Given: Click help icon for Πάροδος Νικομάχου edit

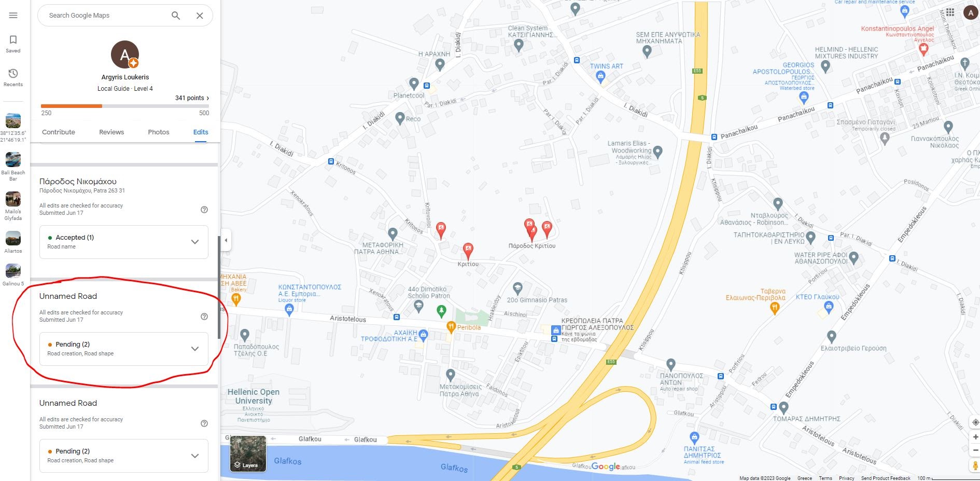Looking at the screenshot, I should [x=204, y=210].
